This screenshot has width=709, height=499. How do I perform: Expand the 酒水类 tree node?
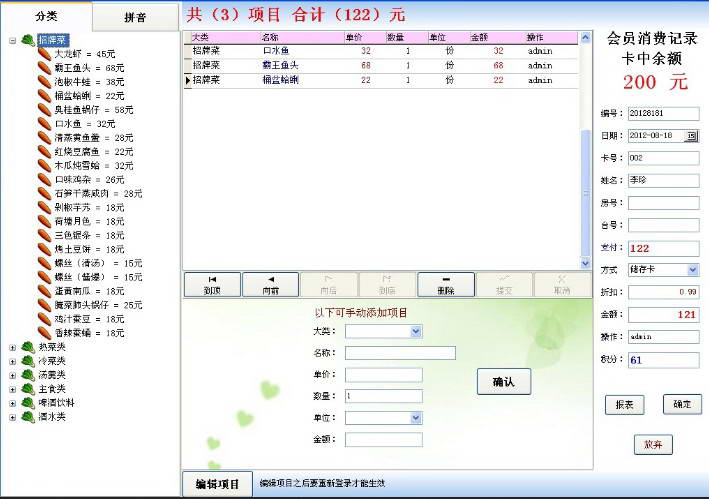pyautogui.click(x=13, y=417)
